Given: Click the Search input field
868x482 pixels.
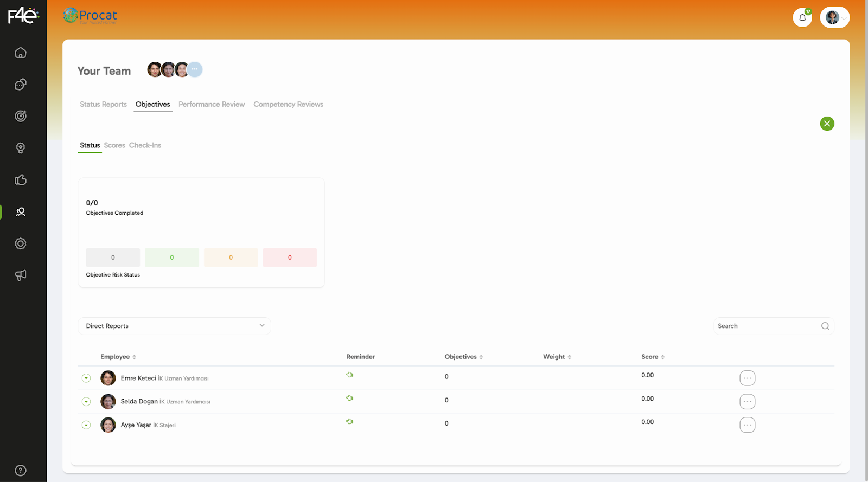Looking at the screenshot, I should pyautogui.click(x=768, y=326).
